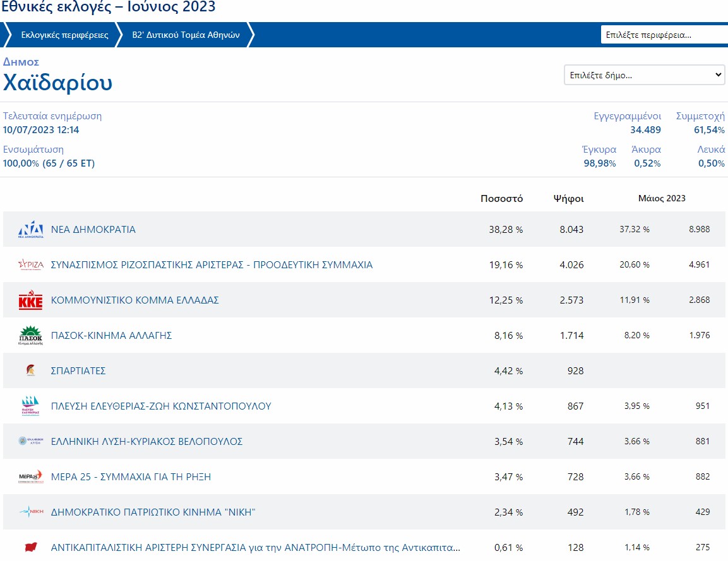Open the 'Επιλέξτε δήμο...' municipality dropdown
Viewport: 728px width, 561px height.
[x=645, y=74]
